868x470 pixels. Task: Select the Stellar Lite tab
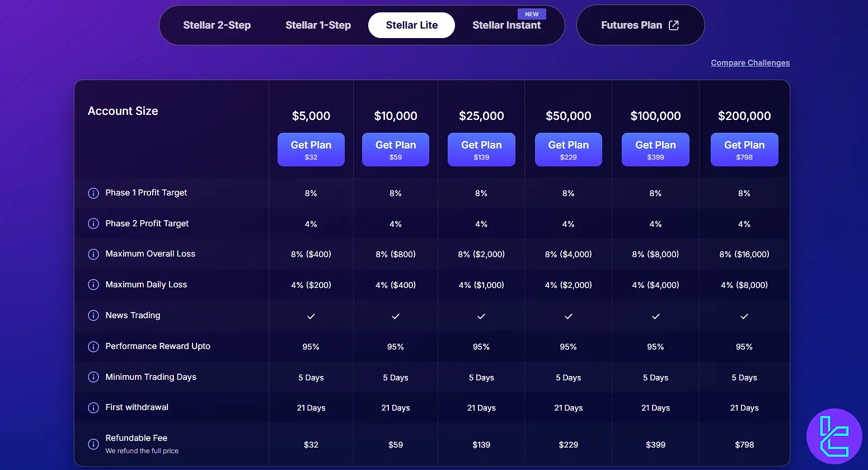pyautogui.click(x=411, y=25)
